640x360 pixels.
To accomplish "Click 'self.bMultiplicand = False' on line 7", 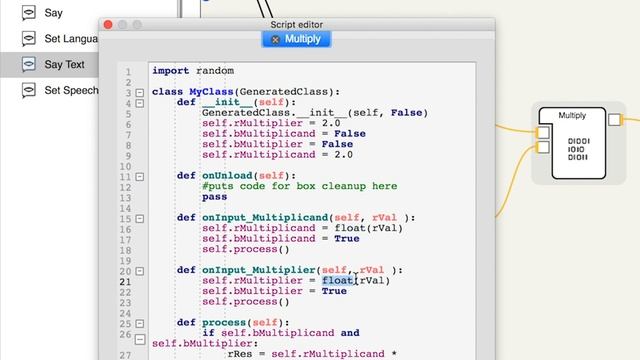I will pyautogui.click(x=284, y=134).
